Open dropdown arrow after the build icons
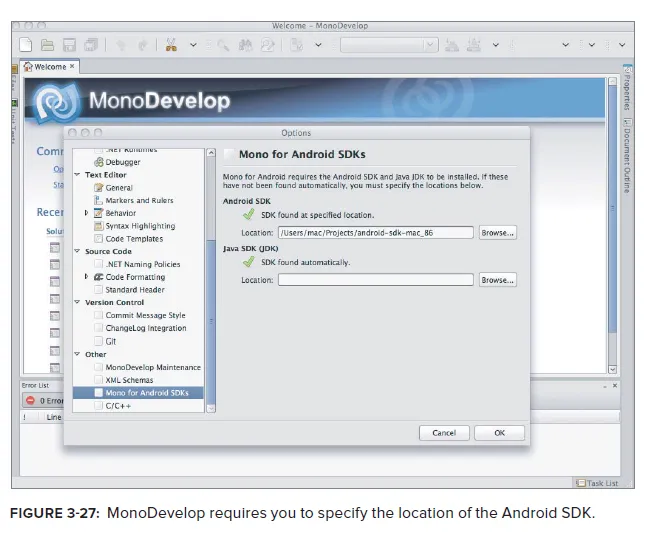Viewport: 664px width, 538px height. click(x=495, y=45)
